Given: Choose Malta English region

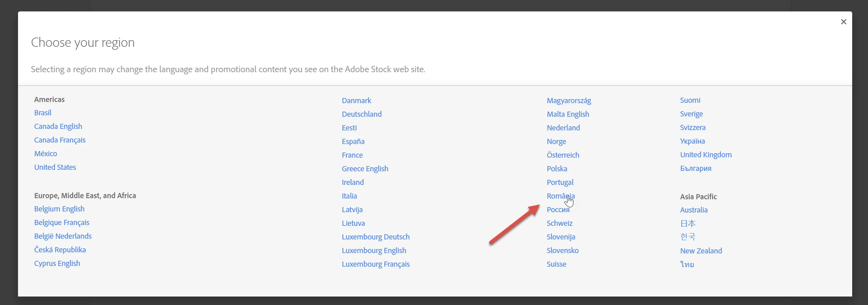Looking at the screenshot, I should point(568,114).
